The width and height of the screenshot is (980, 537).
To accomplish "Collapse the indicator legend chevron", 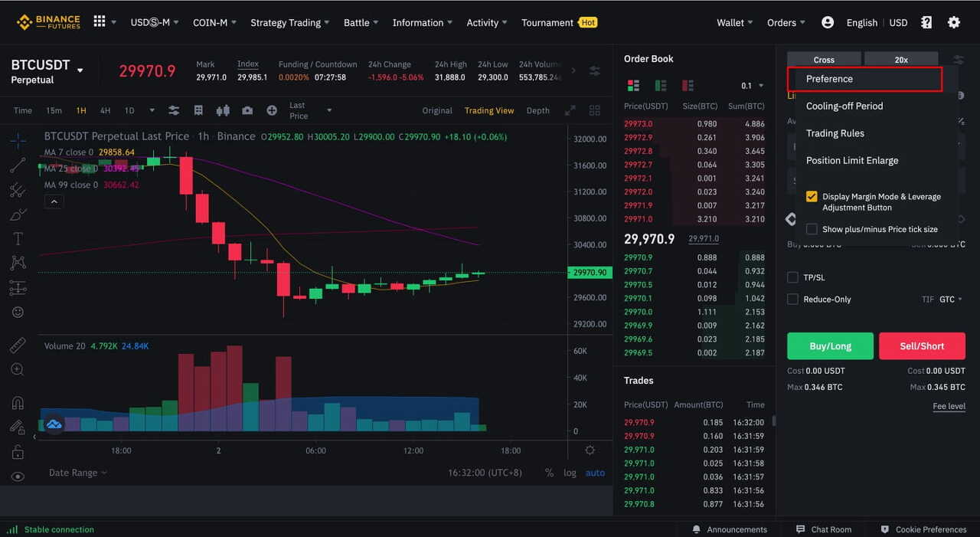I will click(x=54, y=201).
